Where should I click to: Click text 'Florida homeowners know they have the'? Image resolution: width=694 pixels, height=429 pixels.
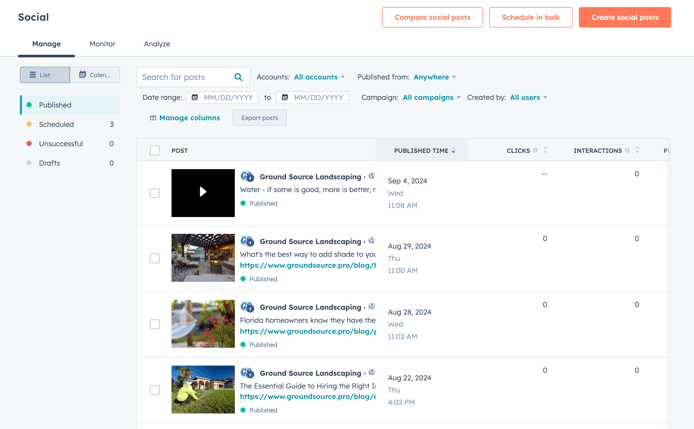[x=308, y=320]
